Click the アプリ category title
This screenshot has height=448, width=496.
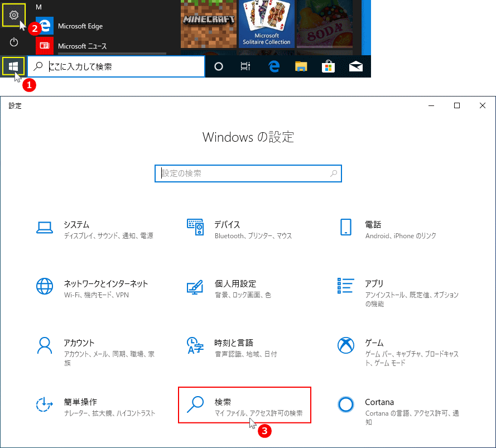coord(374,284)
